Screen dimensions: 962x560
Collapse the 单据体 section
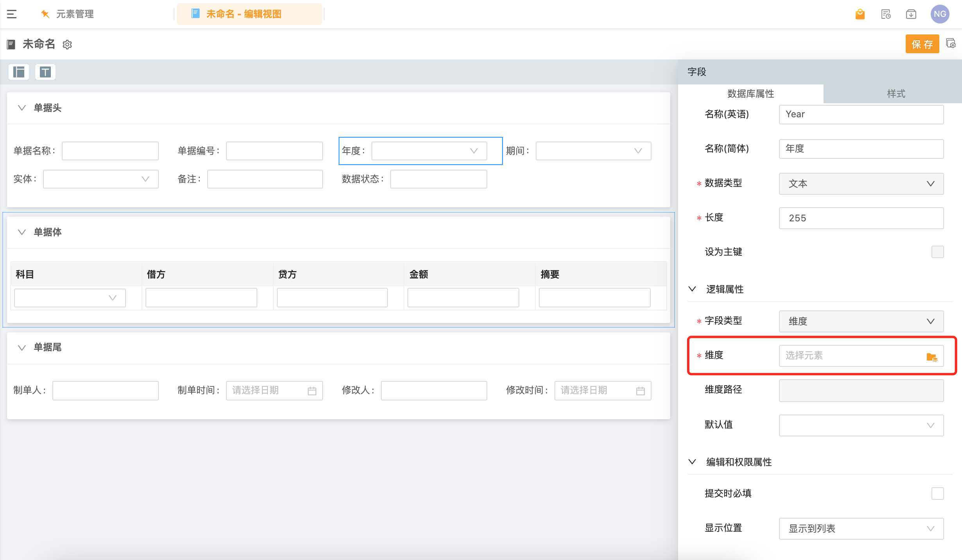(x=22, y=232)
